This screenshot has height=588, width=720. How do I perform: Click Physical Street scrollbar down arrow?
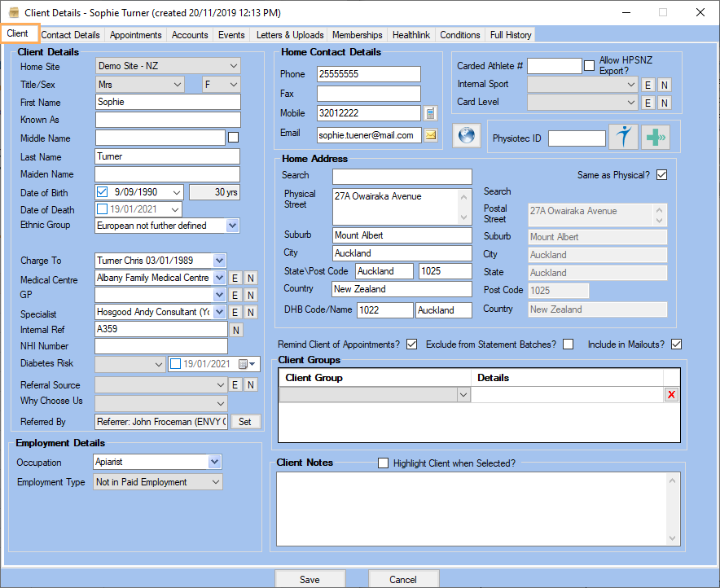click(463, 217)
